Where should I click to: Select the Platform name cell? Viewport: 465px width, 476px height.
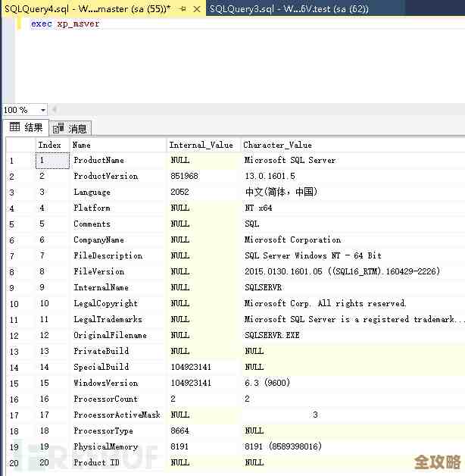(x=118, y=208)
